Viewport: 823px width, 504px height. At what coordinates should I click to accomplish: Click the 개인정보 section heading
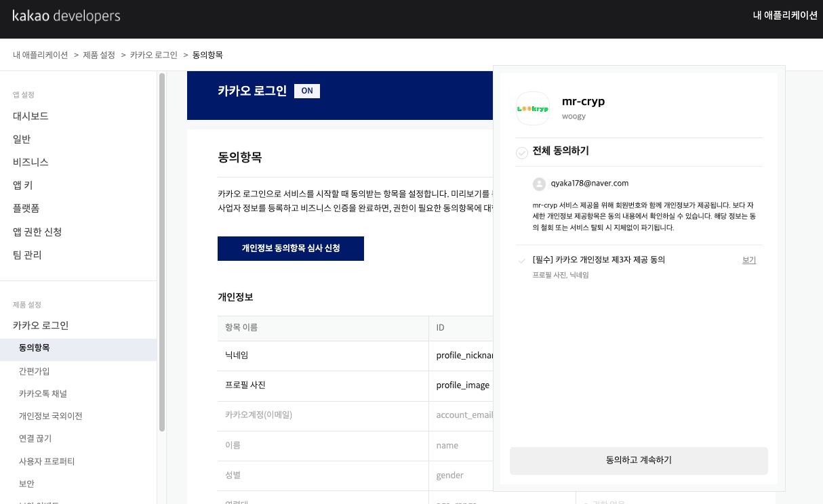click(x=235, y=297)
